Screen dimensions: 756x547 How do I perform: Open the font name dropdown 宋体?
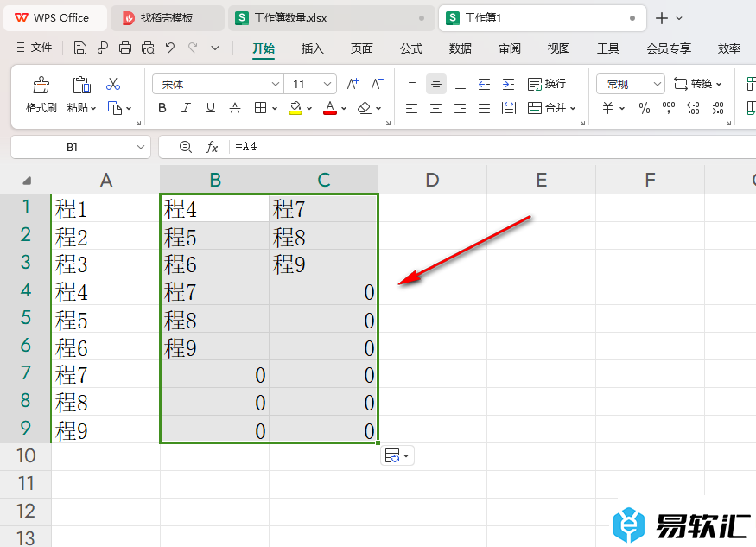click(276, 85)
